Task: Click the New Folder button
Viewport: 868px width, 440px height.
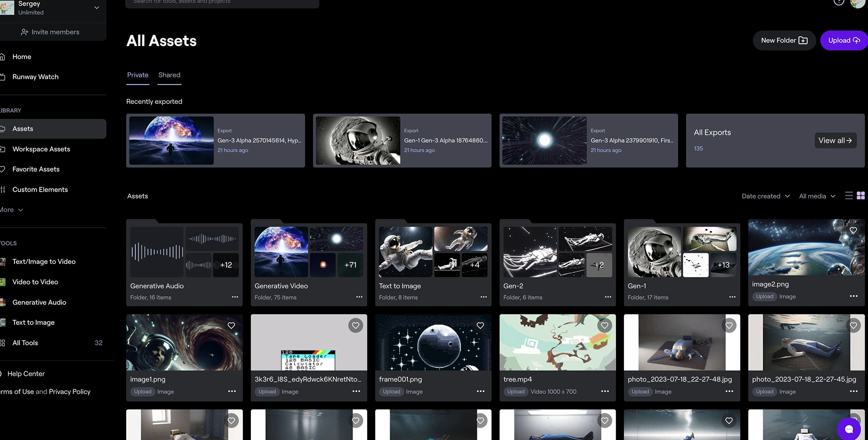Action: point(784,40)
